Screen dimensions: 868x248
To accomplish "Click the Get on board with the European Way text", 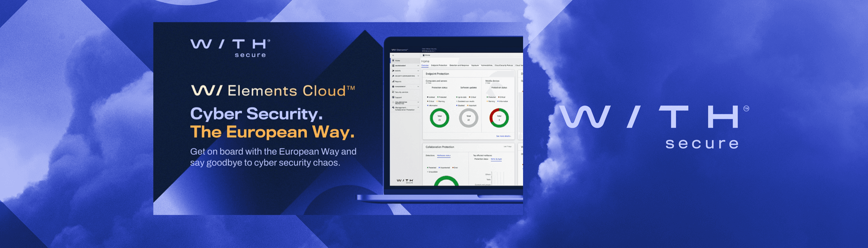I will click(273, 157).
